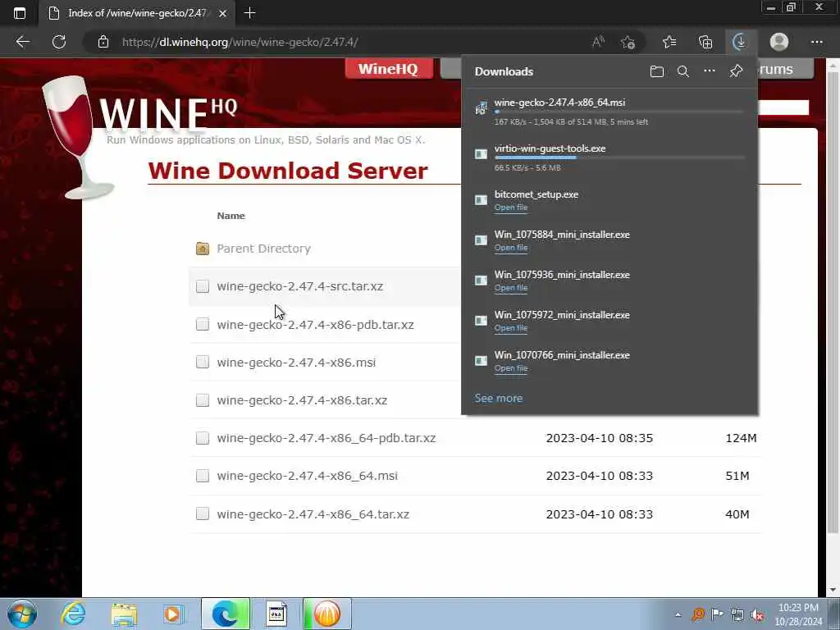Download wine-gecko-2.47.4-x86_64.tar.xz link
The width and height of the screenshot is (840, 630).
pyautogui.click(x=313, y=514)
